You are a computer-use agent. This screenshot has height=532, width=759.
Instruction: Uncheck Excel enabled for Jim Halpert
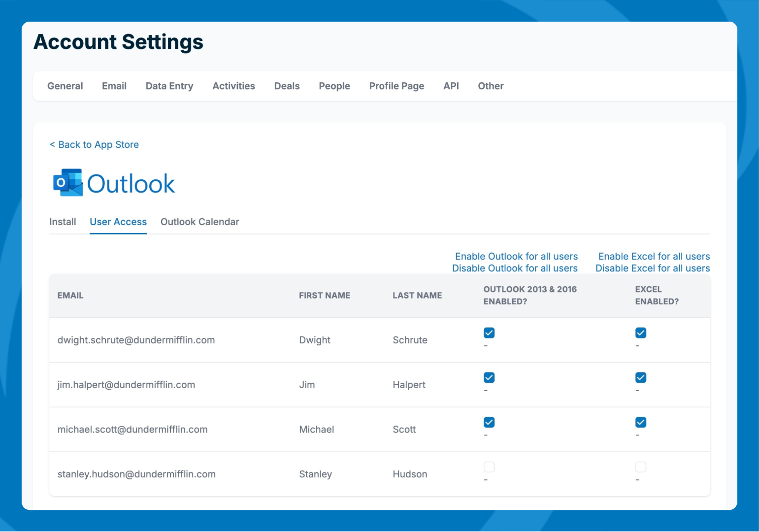point(640,378)
